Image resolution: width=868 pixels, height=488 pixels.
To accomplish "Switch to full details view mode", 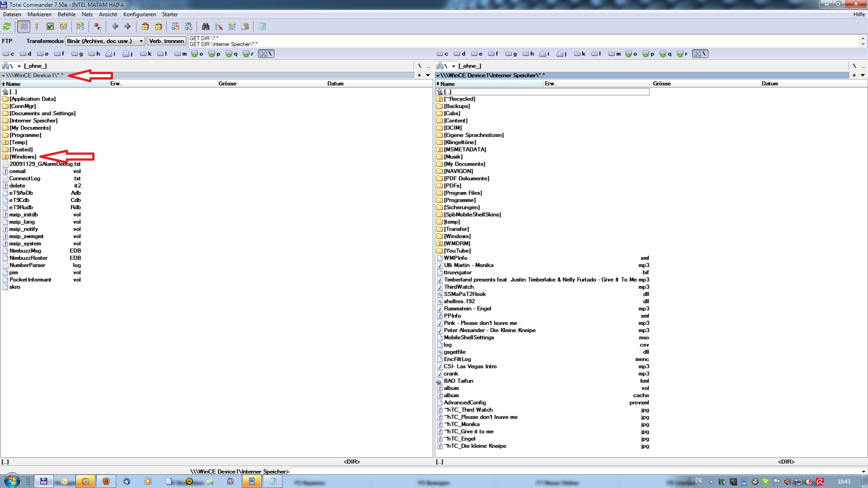I will (x=37, y=26).
